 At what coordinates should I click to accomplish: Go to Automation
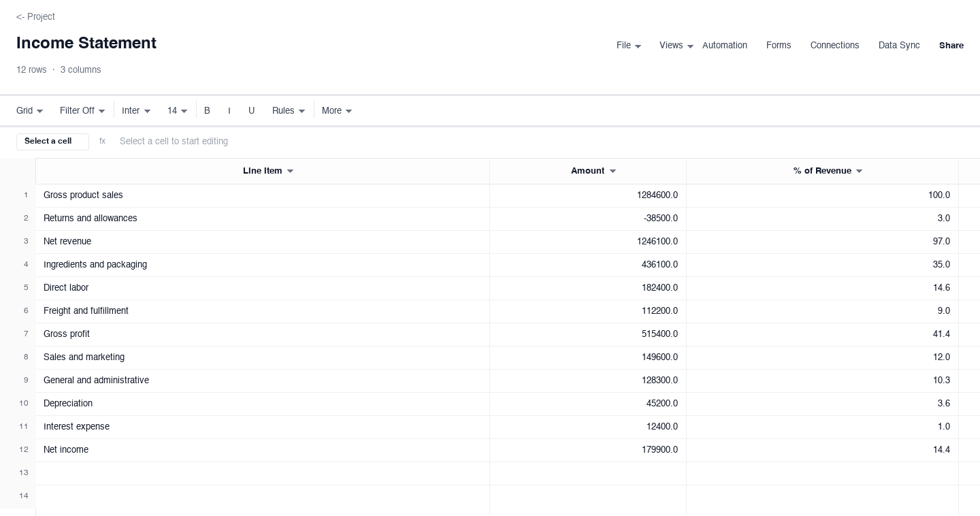725,46
